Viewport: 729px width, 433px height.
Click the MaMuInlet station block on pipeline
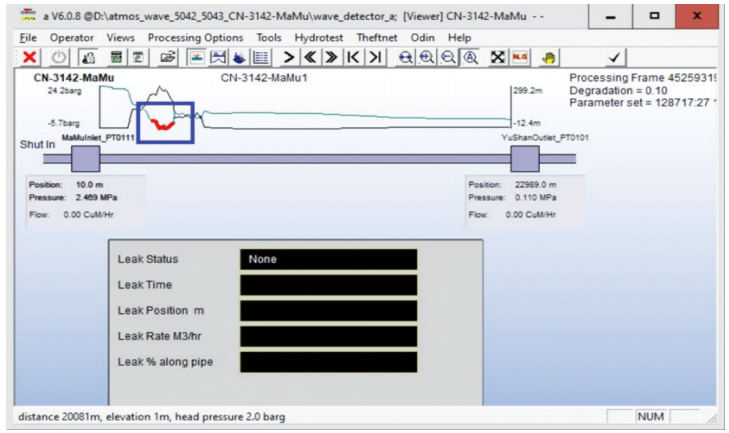[86, 158]
